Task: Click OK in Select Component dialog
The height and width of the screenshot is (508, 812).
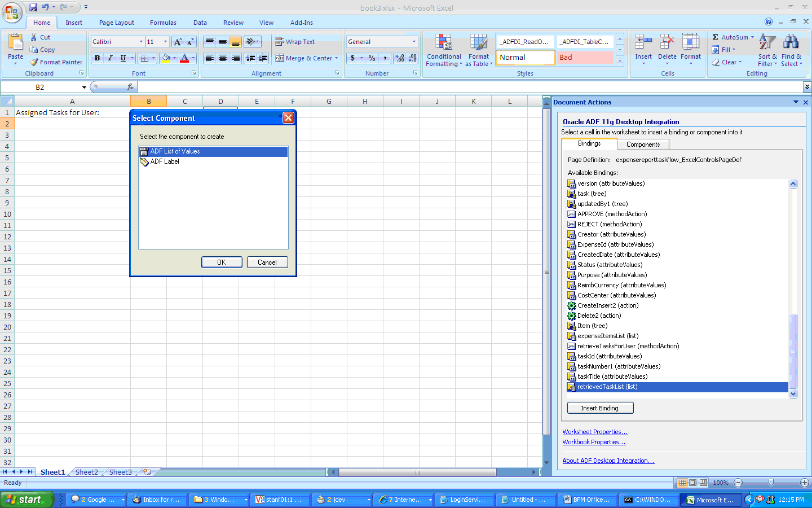Action: 222,262
